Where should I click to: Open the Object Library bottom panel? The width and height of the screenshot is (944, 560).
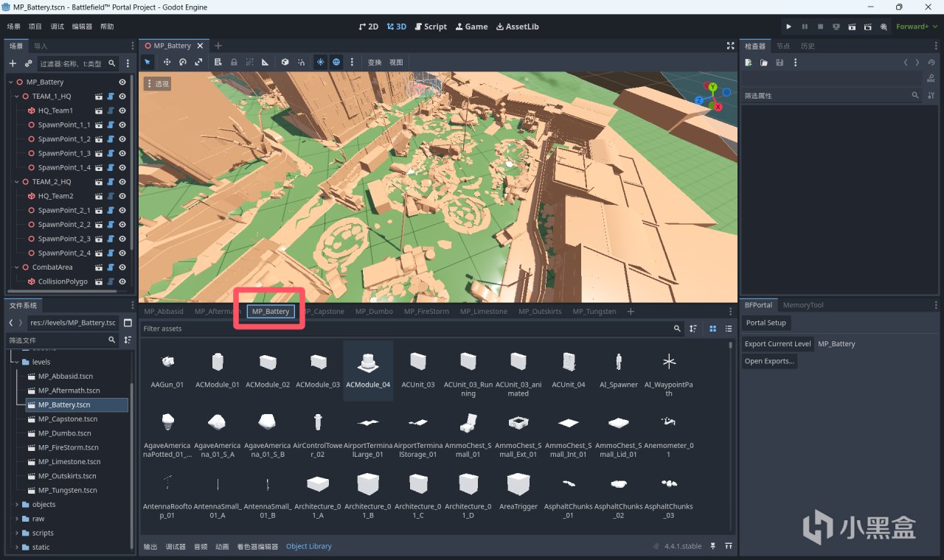click(x=309, y=547)
